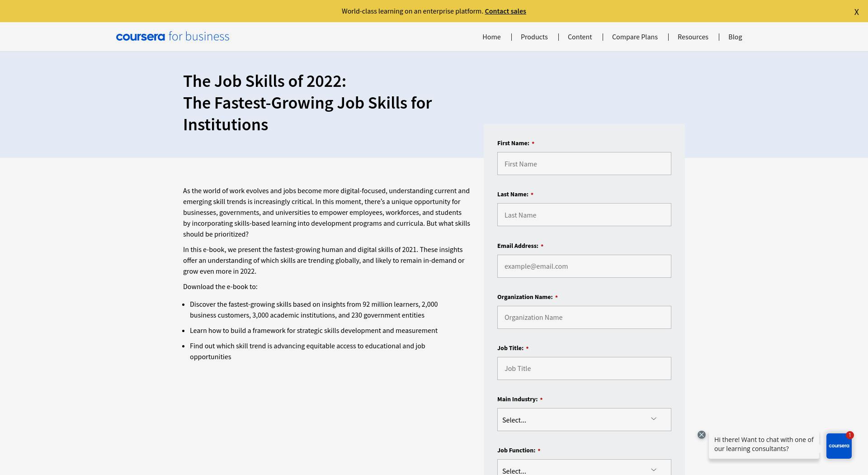This screenshot has width=868, height=475.
Task: Click the Organization Name field
Action: tap(584, 317)
